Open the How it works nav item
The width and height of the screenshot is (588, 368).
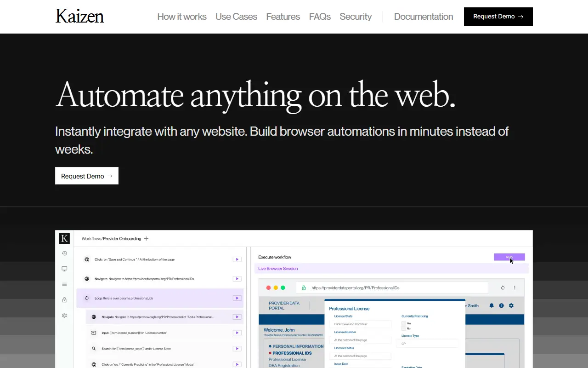182,17
